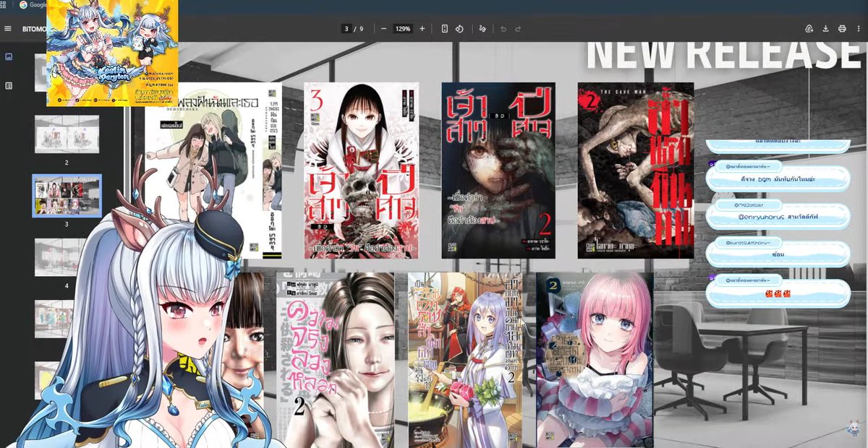Click the two-girls manga cover priced 335
The height and width of the screenshot is (448, 868).
214,171
